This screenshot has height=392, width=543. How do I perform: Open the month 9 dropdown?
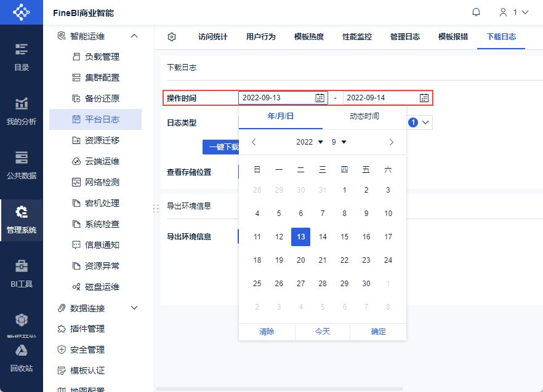339,142
